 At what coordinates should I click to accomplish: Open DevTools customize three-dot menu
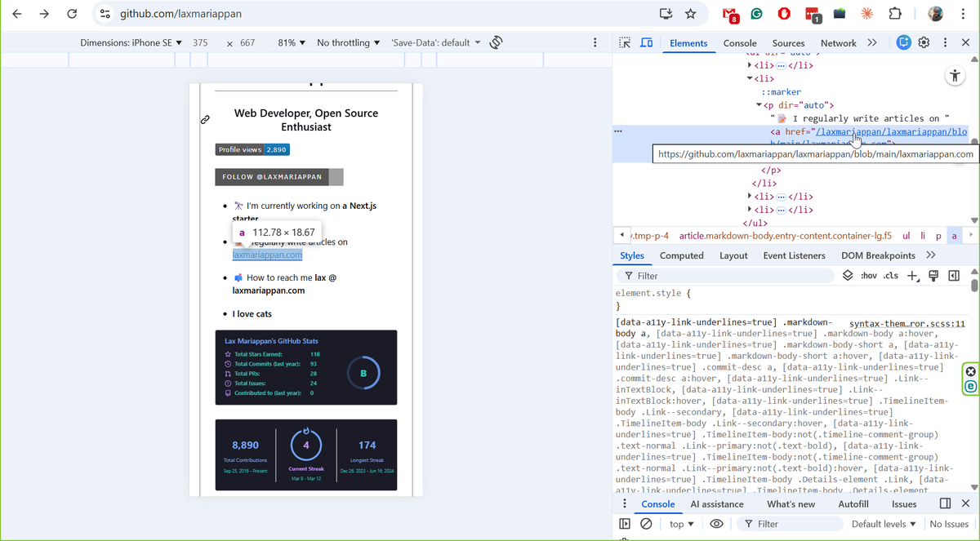[945, 43]
